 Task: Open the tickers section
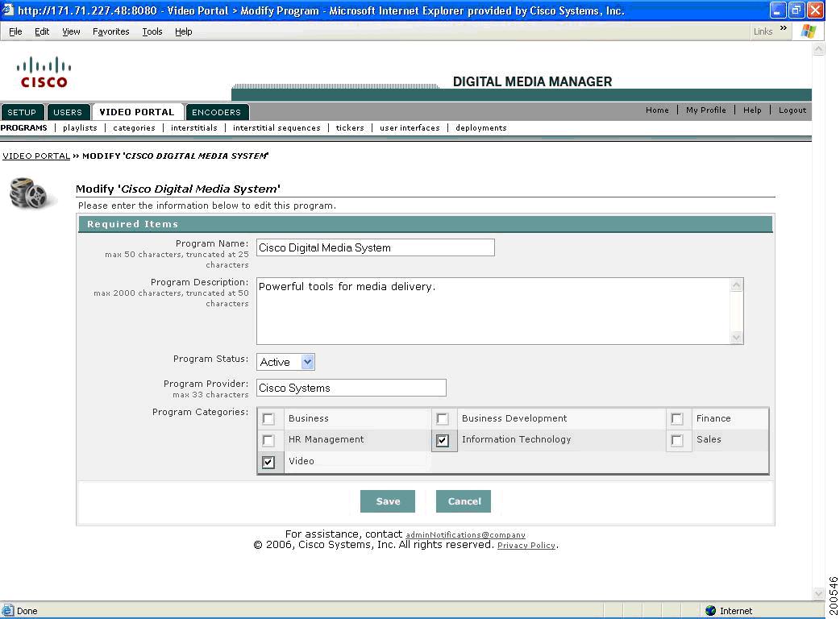pyautogui.click(x=349, y=127)
